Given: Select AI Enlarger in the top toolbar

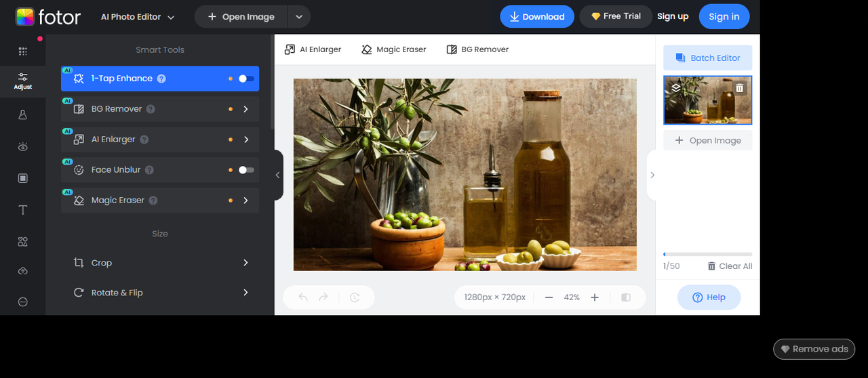Looking at the screenshot, I should click(313, 49).
